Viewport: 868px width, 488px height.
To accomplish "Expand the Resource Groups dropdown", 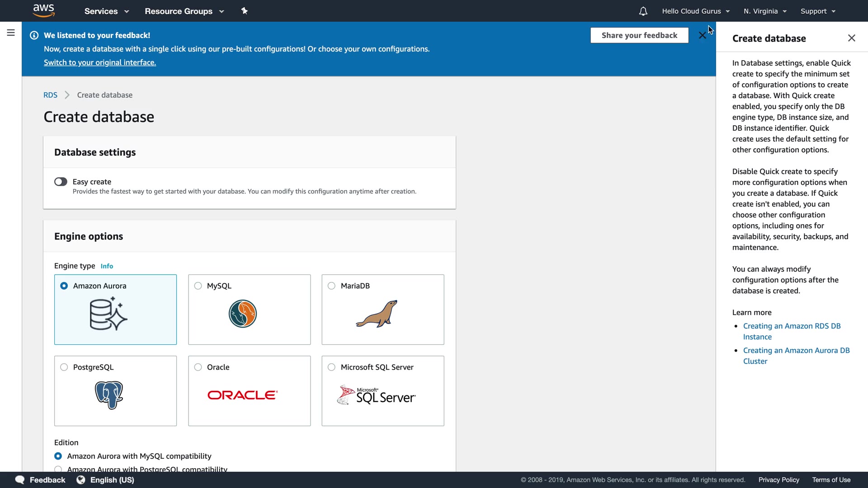I will (x=184, y=11).
